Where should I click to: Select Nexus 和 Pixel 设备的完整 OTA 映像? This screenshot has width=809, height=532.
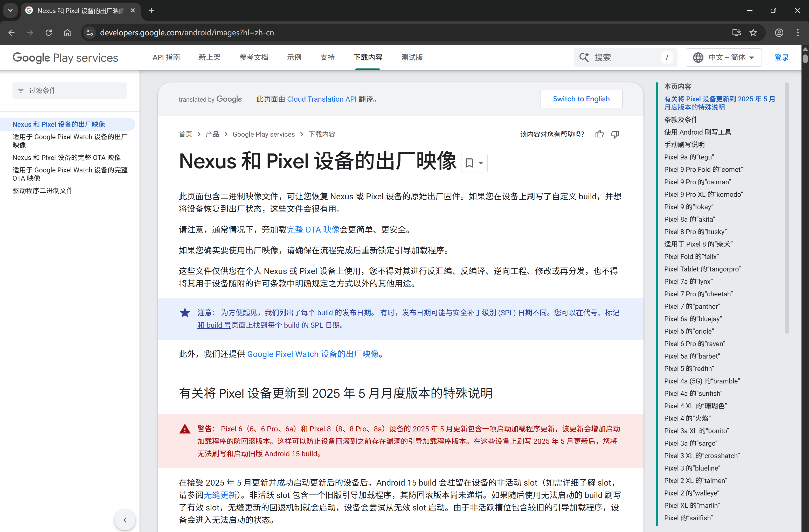coord(67,158)
